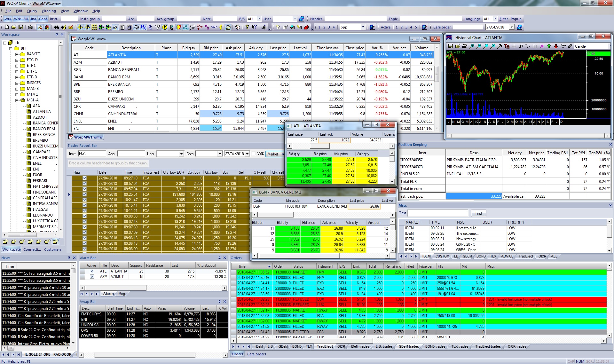Open the Candle chart type dropdown
This screenshot has height=364, width=614.
coord(609,46)
